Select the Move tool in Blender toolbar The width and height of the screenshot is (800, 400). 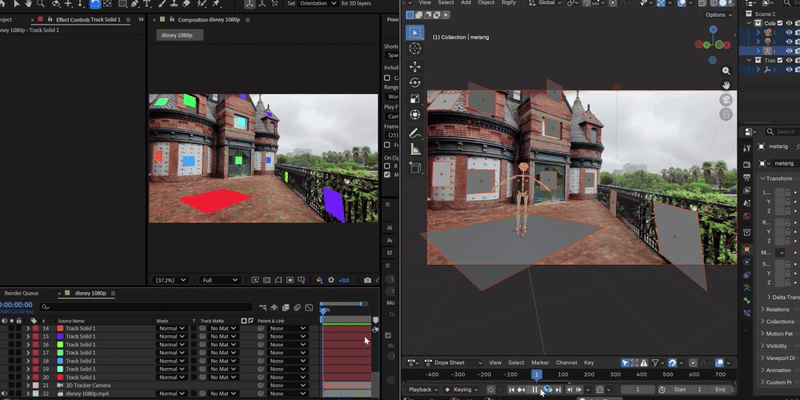pyautogui.click(x=415, y=67)
